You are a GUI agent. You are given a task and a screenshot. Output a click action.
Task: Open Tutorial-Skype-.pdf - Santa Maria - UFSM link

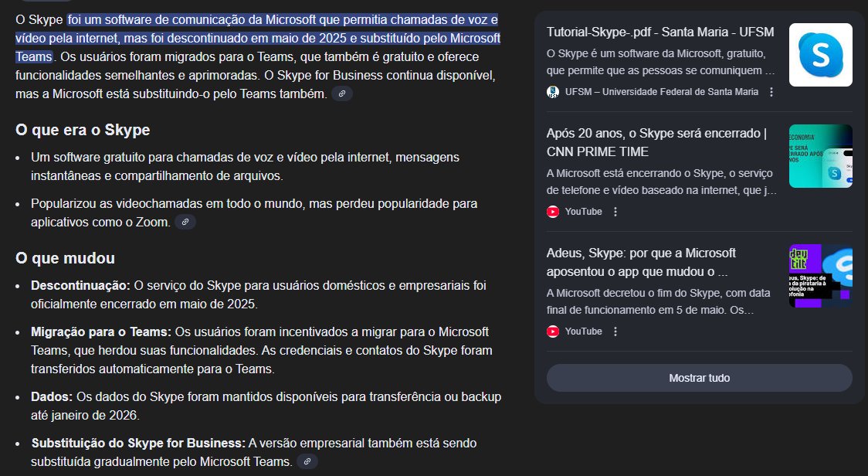659,32
